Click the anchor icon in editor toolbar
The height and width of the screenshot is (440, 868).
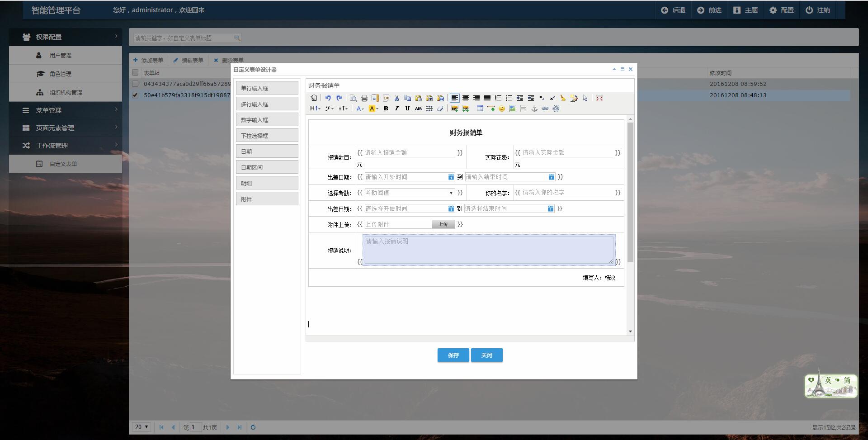pyautogui.click(x=534, y=109)
